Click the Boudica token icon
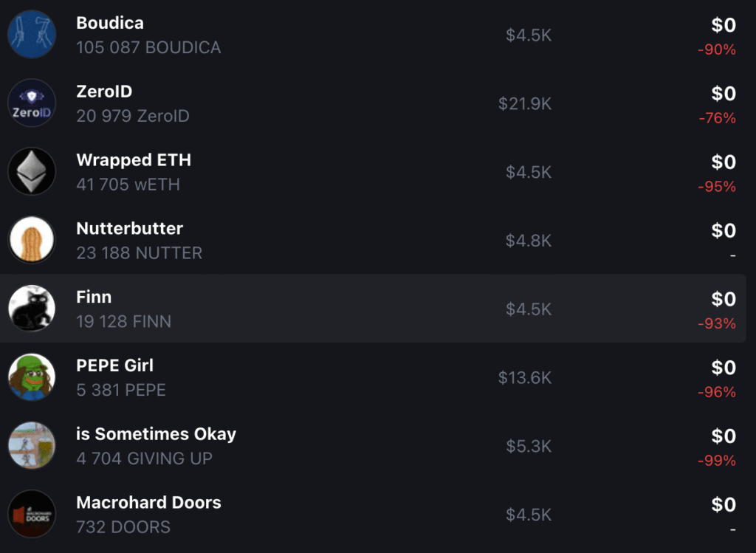Image resolution: width=756 pixels, height=553 pixels. tap(32, 34)
